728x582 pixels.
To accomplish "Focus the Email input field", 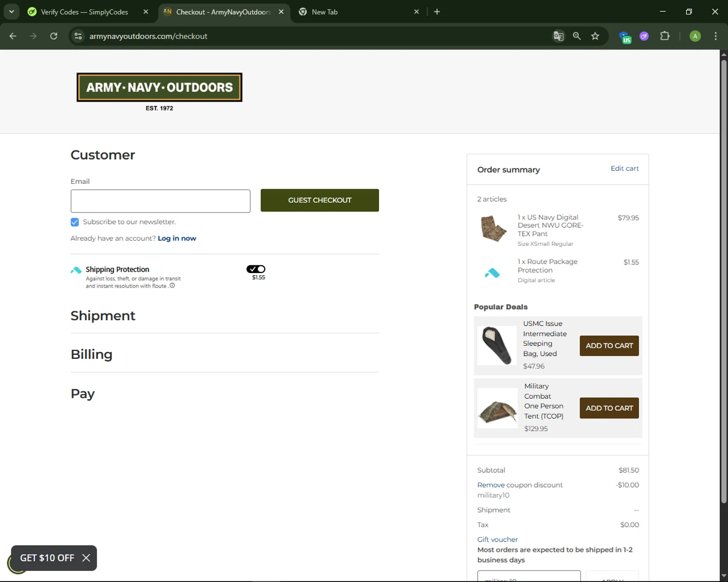I will click(x=160, y=201).
